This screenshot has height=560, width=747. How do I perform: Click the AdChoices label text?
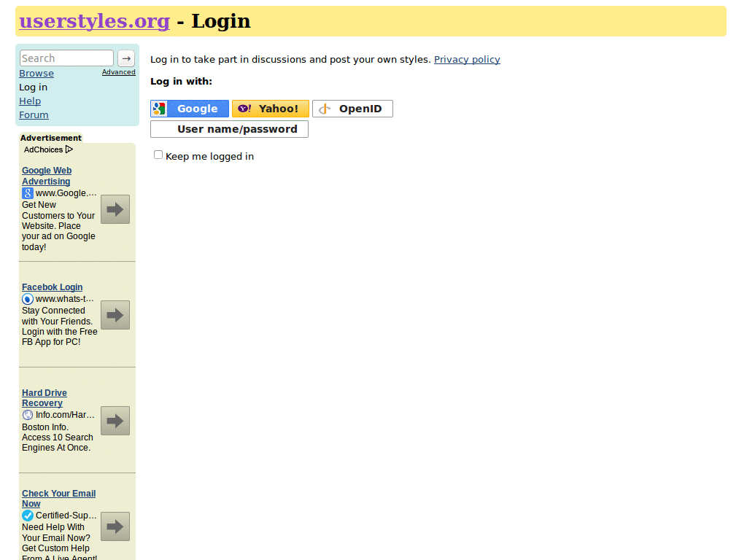click(43, 149)
